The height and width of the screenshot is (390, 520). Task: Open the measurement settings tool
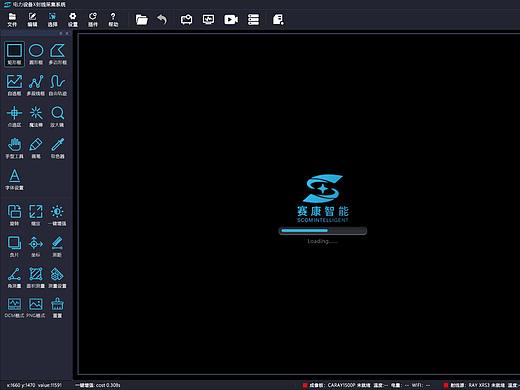(x=57, y=277)
